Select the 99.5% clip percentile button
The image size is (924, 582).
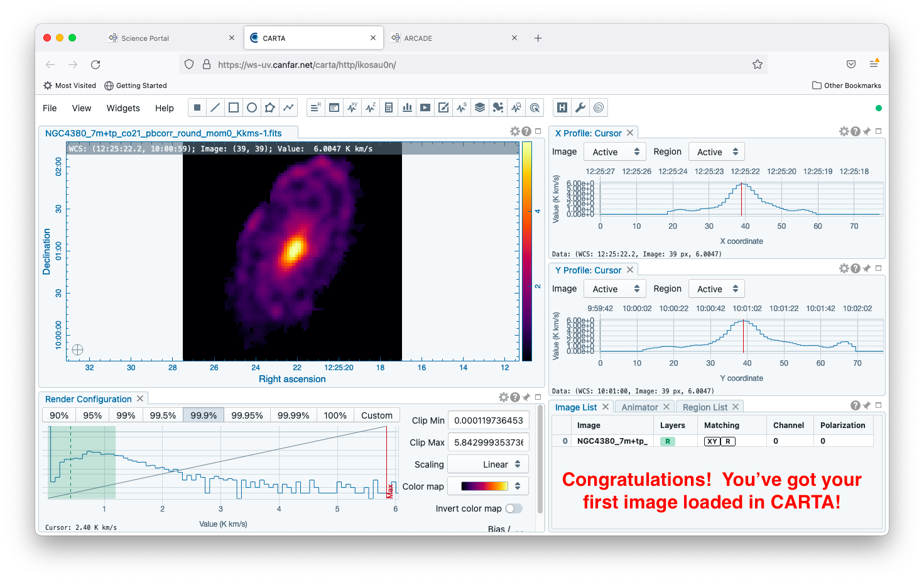point(163,415)
